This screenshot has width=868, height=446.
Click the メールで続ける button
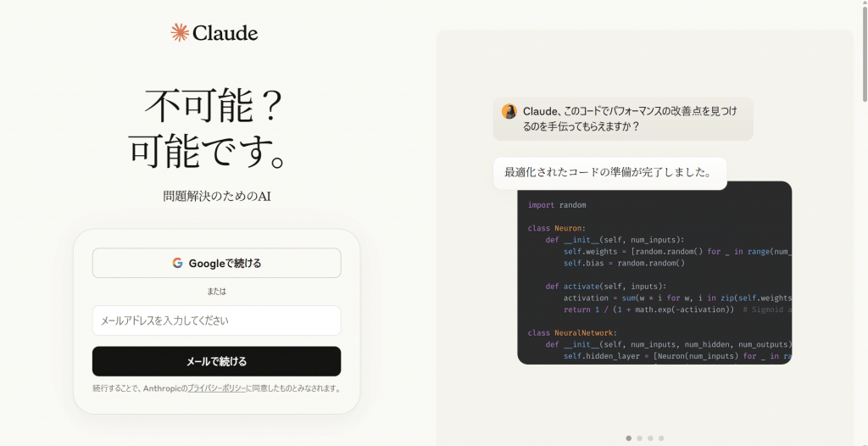216,361
